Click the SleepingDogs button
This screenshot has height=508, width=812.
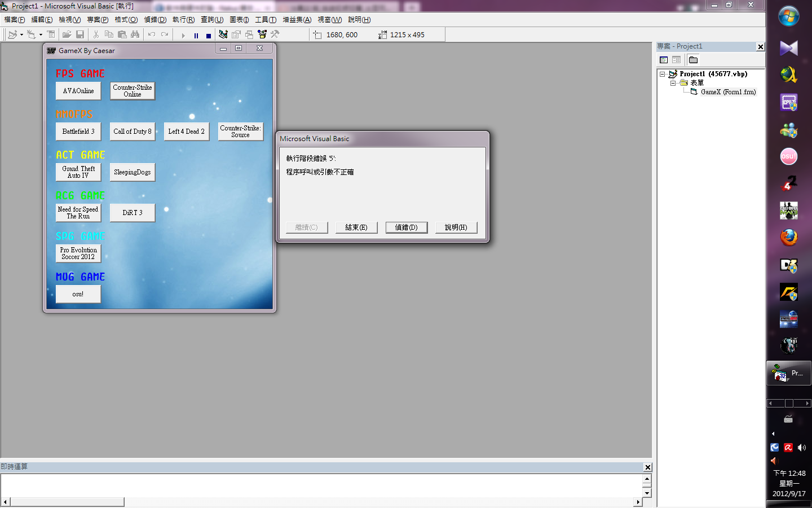pos(133,172)
